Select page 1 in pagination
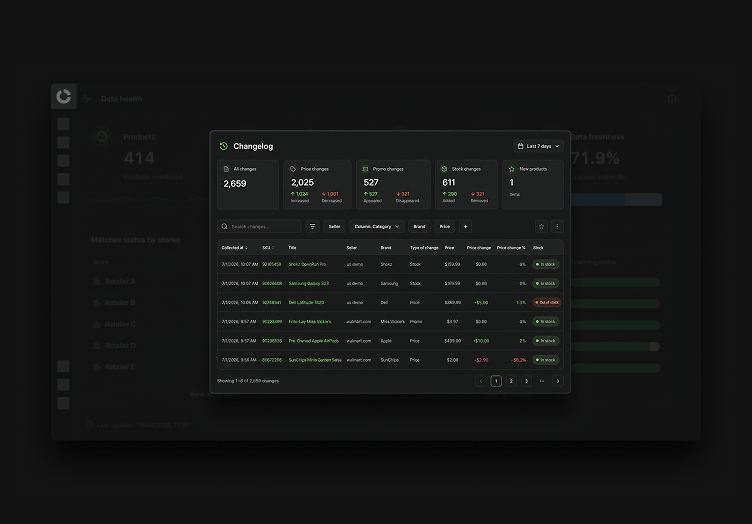The image size is (752, 524). [x=496, y=381]
